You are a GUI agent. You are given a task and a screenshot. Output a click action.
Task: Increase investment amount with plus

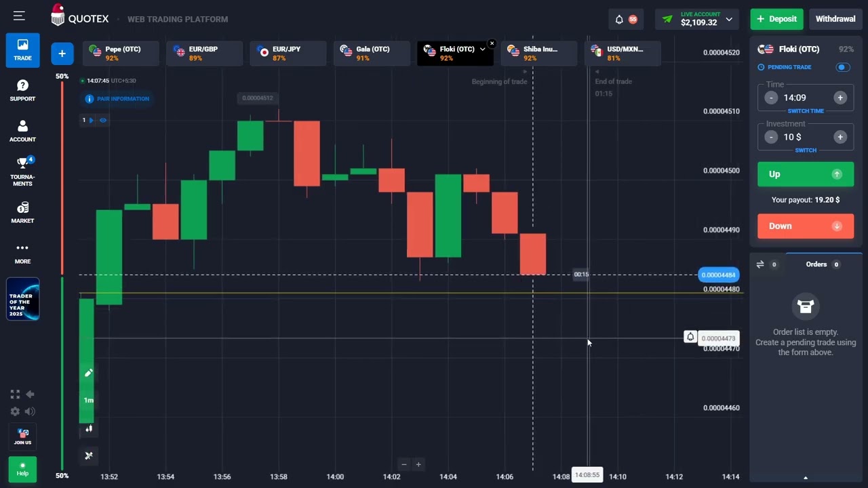(x=840, y=137)
